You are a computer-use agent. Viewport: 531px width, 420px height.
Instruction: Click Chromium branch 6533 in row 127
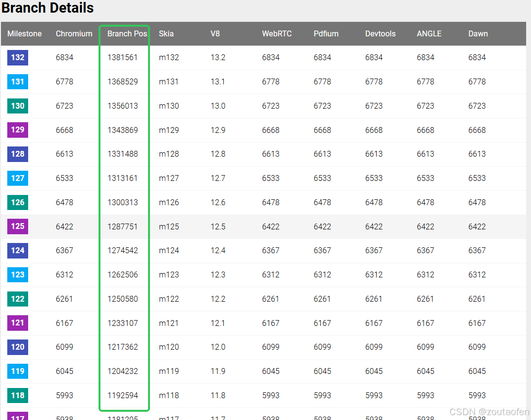click(65, 178)
